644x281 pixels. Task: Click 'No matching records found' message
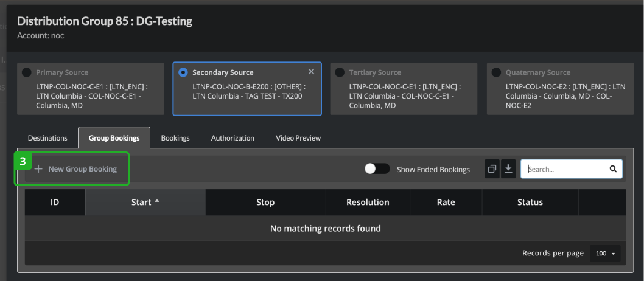click(325, 229)
